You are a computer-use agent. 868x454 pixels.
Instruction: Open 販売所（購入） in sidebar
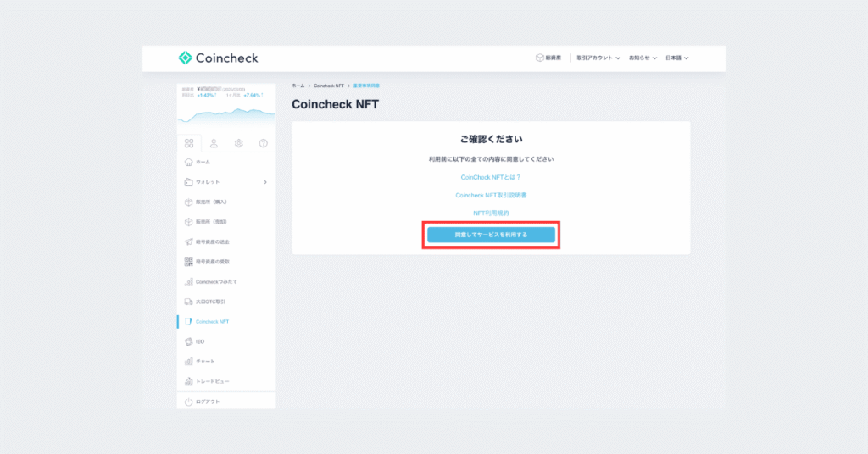[x=225, y=202]
